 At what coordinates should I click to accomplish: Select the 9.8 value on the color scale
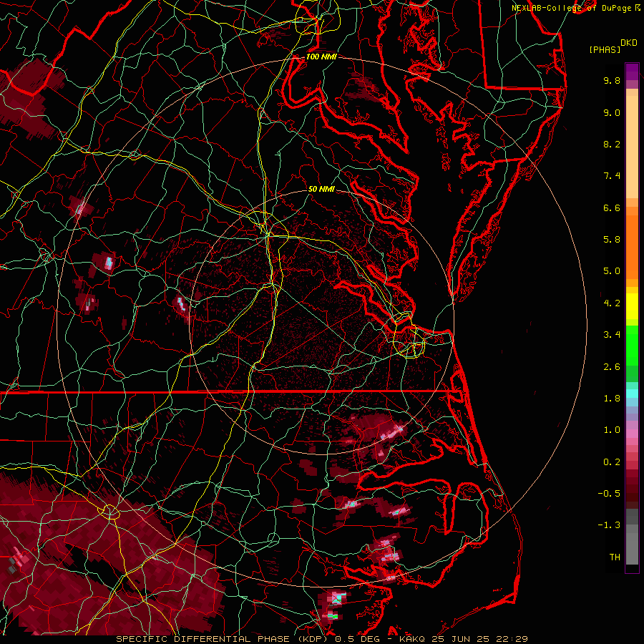point(612,80)
